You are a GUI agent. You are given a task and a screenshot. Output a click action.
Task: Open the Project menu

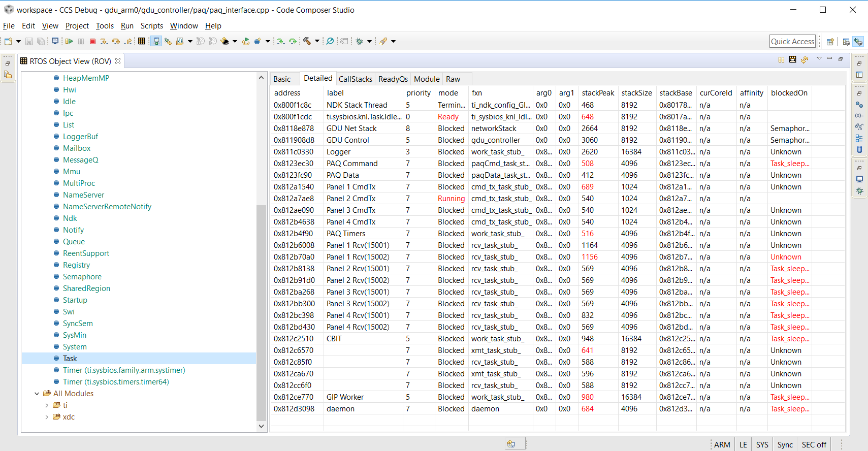(x=77, y=26)
